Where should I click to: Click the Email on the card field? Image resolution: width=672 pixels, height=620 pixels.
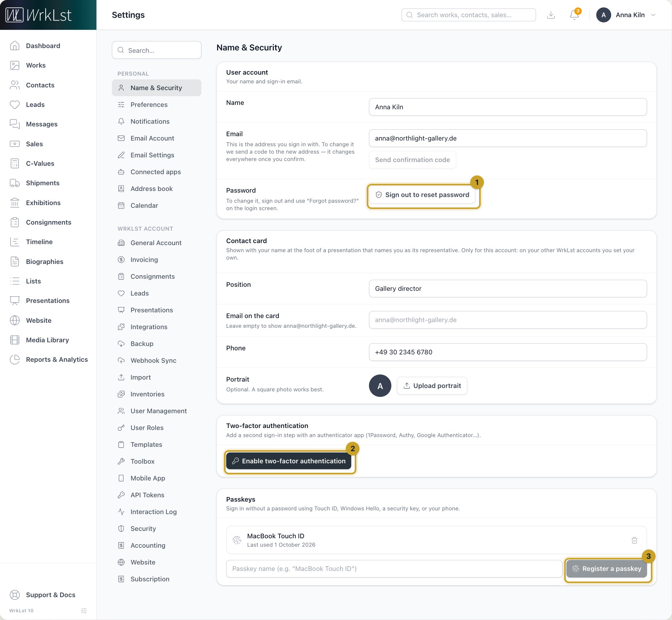point(508,320)
